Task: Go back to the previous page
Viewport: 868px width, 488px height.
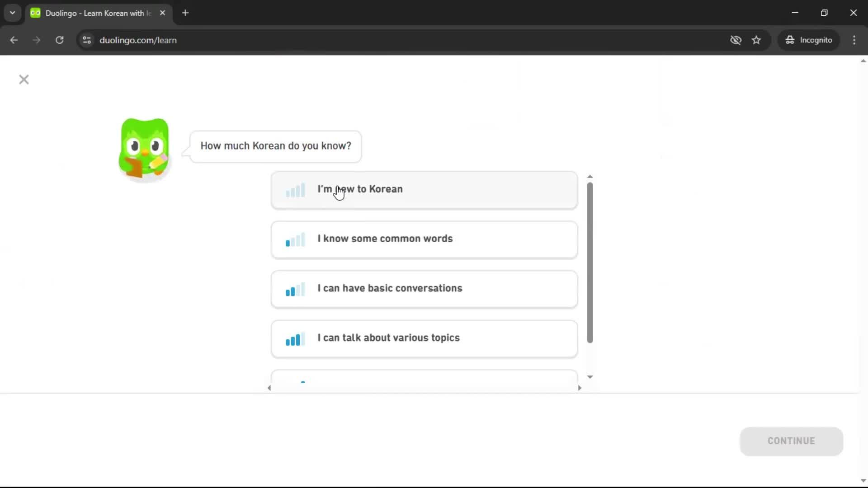Action: (14, 40)
